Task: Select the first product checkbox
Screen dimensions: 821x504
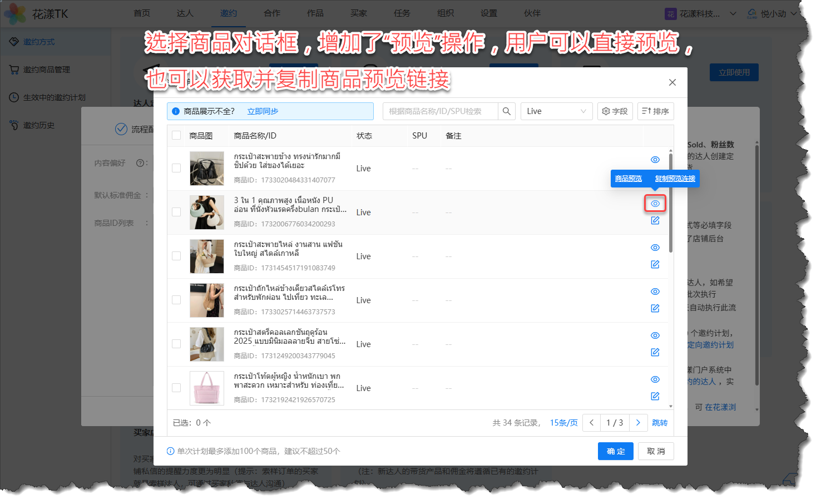Action: [x=176, y=168]
